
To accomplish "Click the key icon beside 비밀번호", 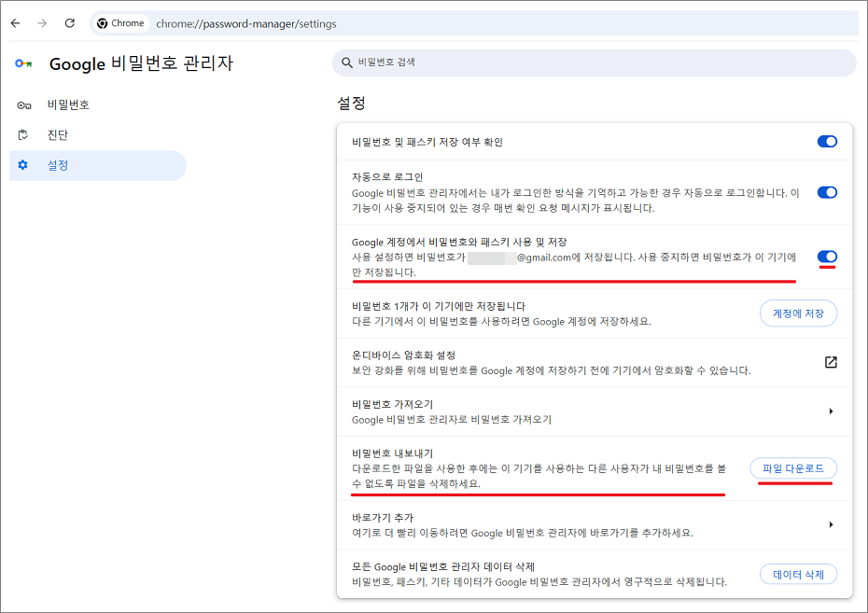I will click(x=24, y=105).
